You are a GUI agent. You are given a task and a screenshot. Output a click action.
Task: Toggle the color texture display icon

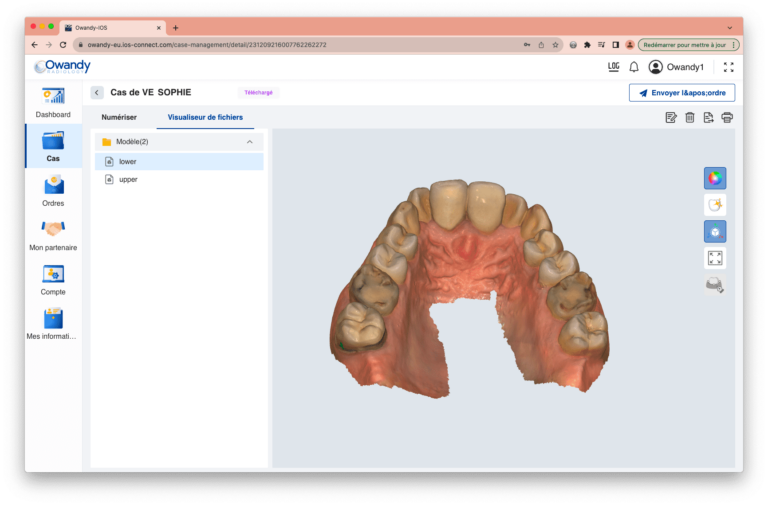(715, 178)
